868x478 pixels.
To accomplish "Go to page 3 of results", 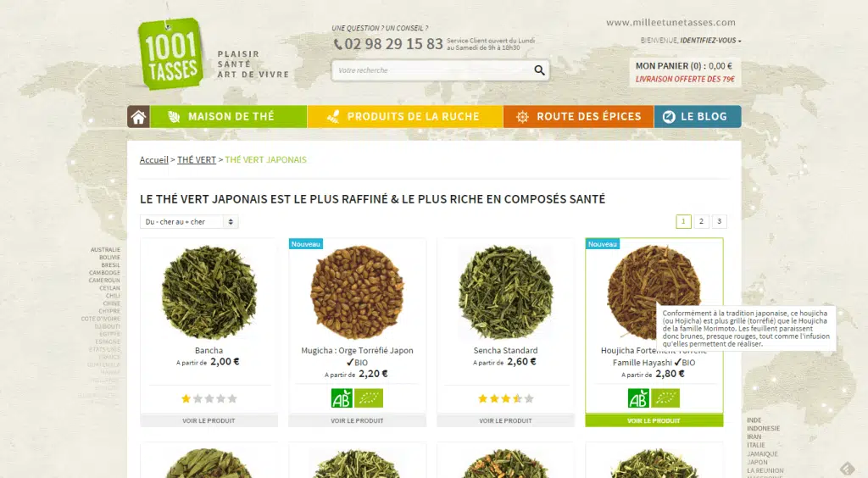I will (720, 221).
